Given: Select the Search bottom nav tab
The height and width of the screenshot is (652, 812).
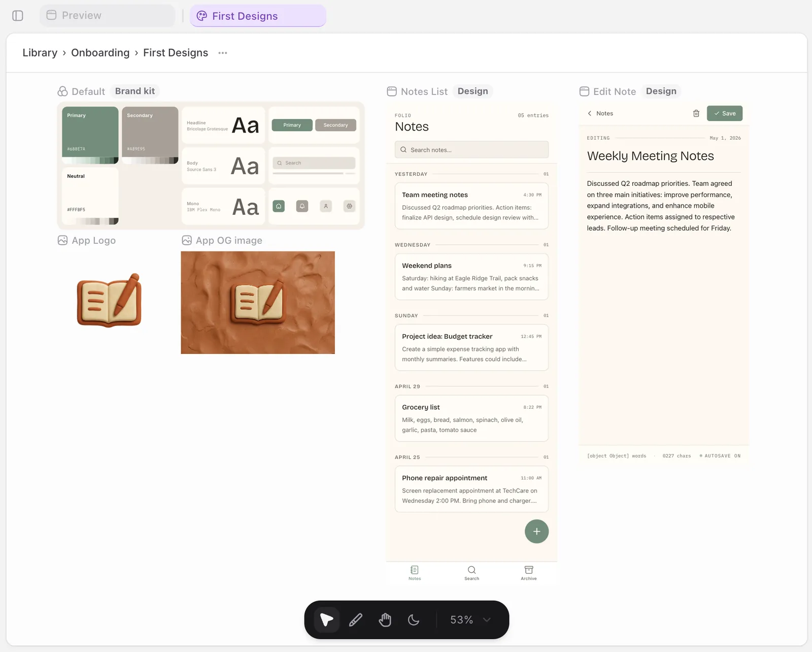Looking at the screenshot, I should (x=472, y=573).
